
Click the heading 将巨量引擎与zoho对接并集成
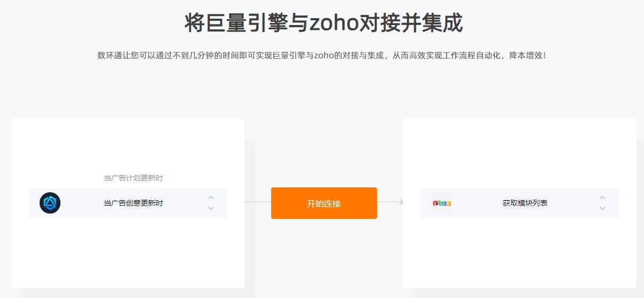324,23
